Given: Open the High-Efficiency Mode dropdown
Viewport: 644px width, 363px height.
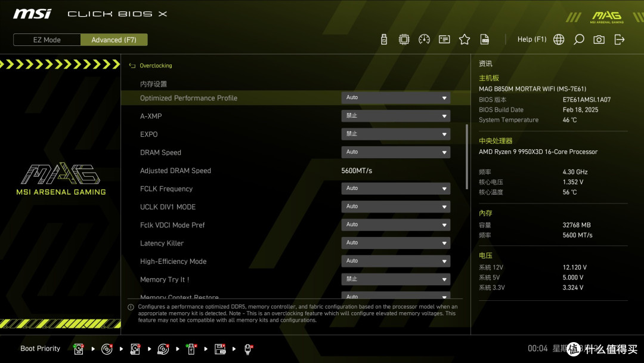Looking at the screenshot, I should (x=395, y=261).
